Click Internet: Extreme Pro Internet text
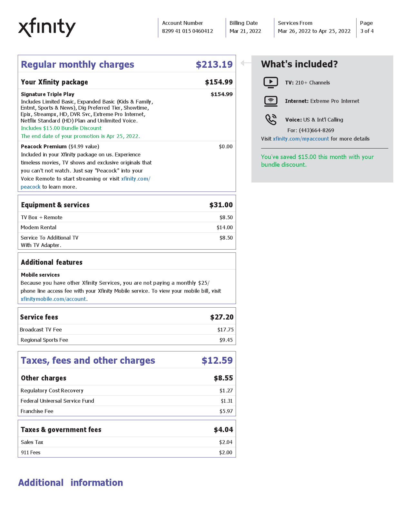The height and width of the screenshot is (532, 411). pos(322,101)
